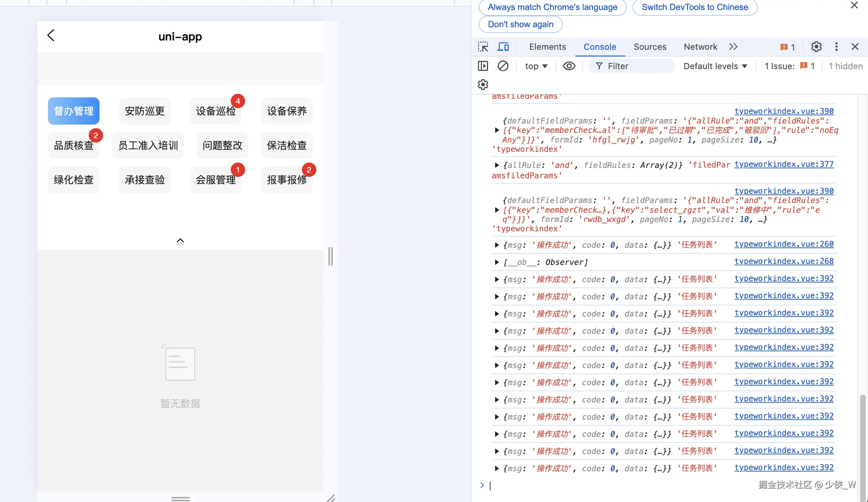Open the typeworkindex.vue:260 source link
Image resolution: width=868 pixels, height=502 pixels.
pos(784,244)
